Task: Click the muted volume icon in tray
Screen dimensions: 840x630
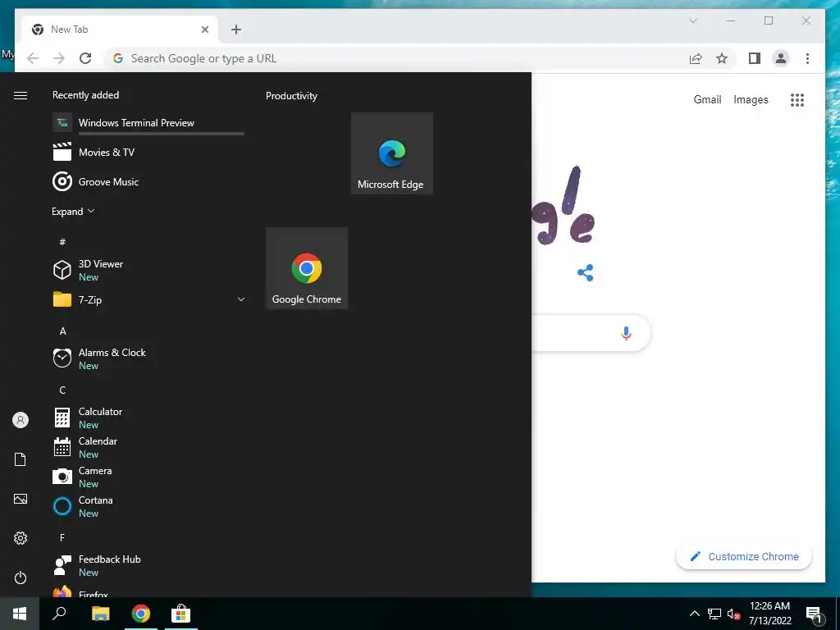Action: 733,614
